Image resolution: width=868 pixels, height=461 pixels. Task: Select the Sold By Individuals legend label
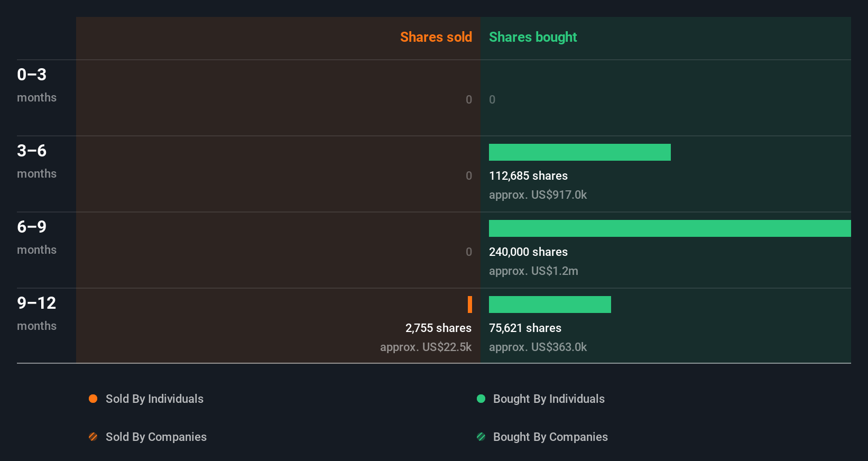pyautogui.click(x=154, y=399)
